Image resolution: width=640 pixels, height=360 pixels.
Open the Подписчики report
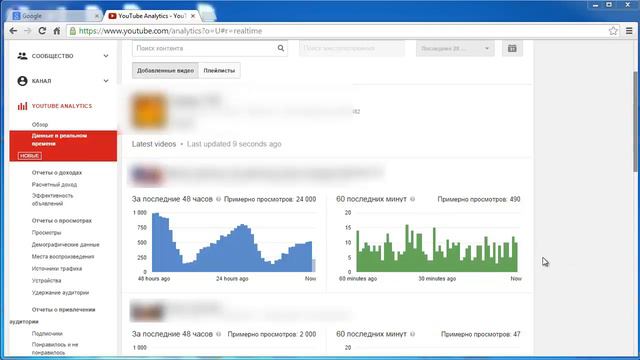click(x=47, y=333)
